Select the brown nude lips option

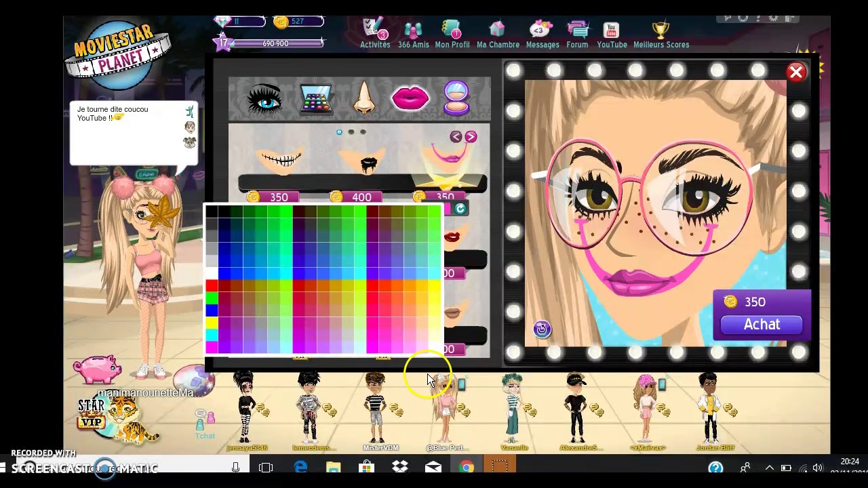pos(452,312)
